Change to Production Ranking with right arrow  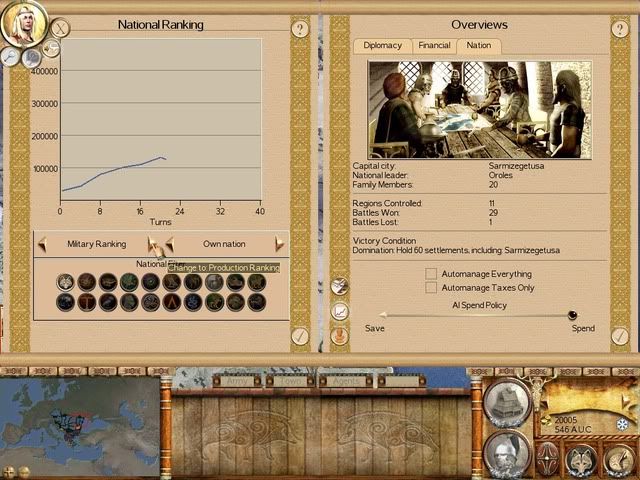153,244
